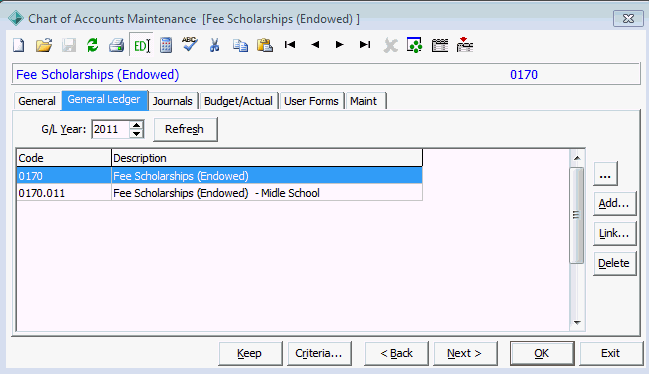Screen dimensions: 649x374
Task: Open the Budget/Actual tab
Action: tap(238, 101)
